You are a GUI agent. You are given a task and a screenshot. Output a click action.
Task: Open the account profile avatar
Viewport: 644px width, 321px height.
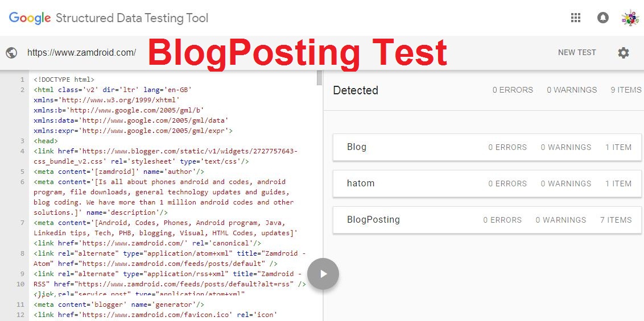(630, 18)
